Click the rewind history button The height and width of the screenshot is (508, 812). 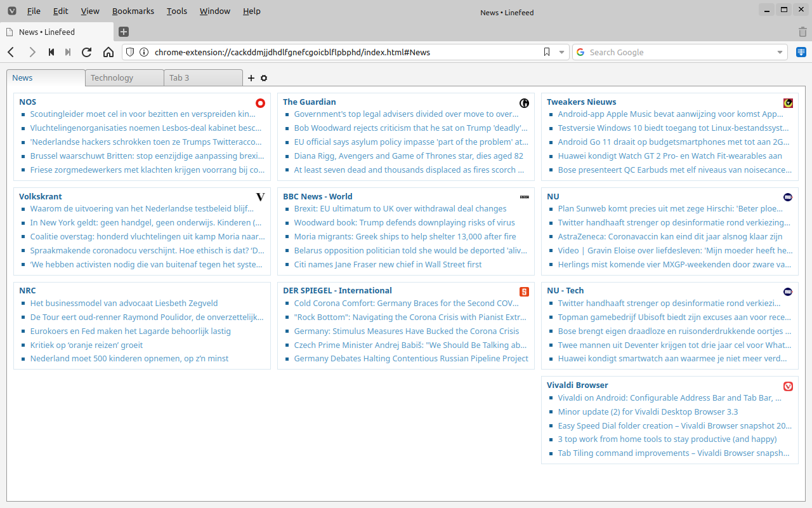click(51, 52)
